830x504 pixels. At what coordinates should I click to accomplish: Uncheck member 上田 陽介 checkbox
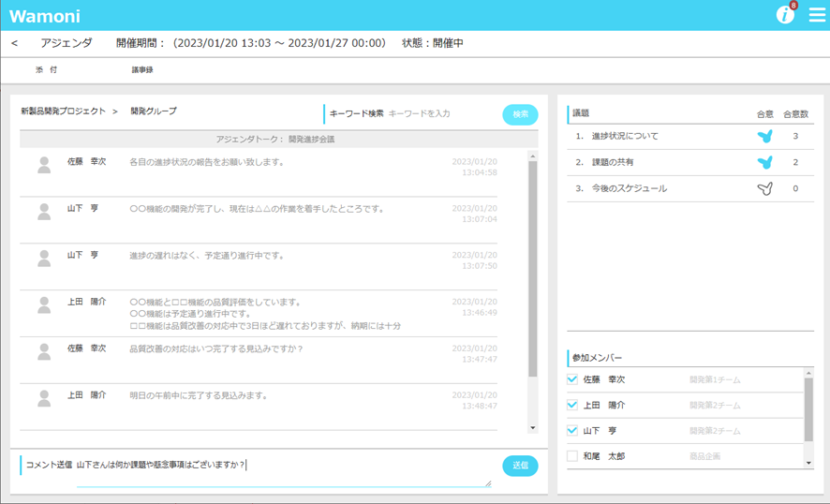coord(572,405)
